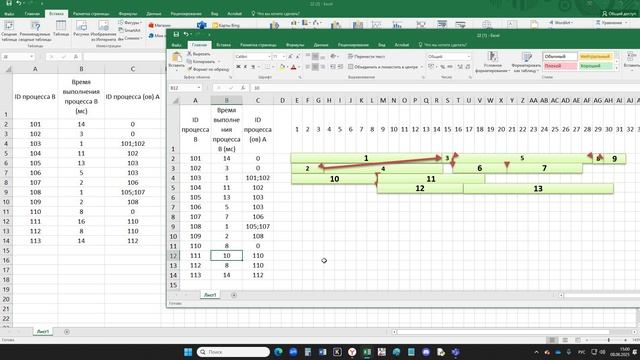Click Tell Me search in front window
640x360 pixels.
[442, 45]
